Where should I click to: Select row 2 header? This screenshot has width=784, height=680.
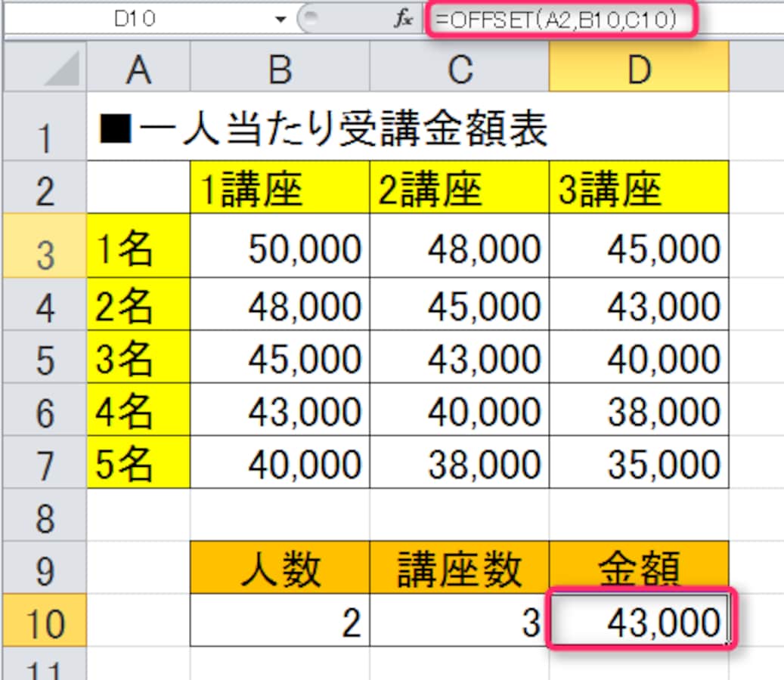click(x=45, y=187)
